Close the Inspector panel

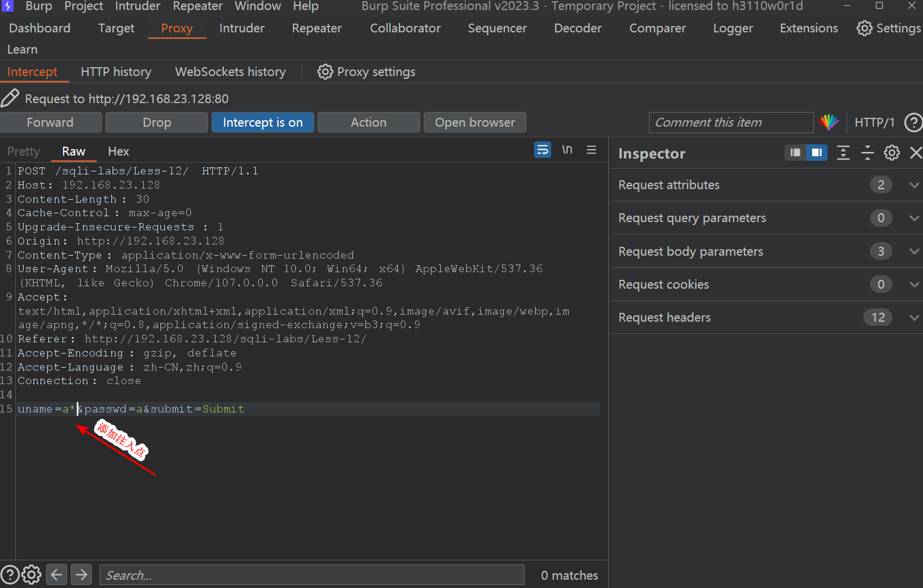915,153
